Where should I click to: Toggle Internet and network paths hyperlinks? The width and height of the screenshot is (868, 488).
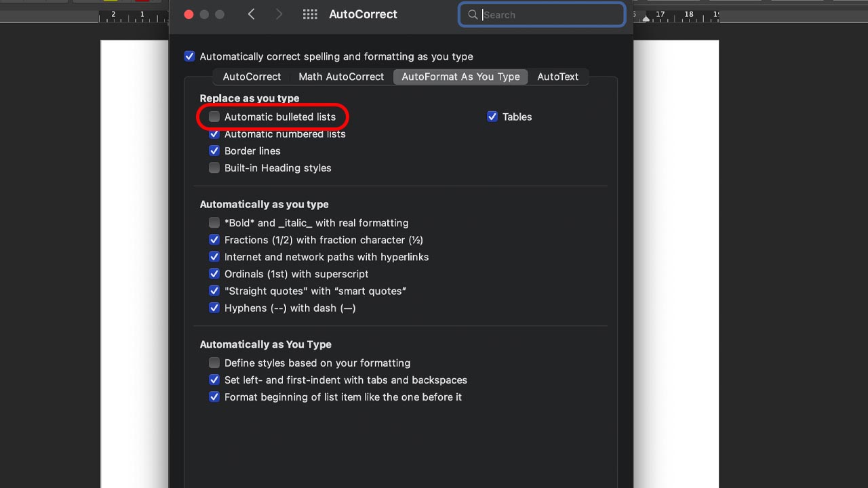(x=214, y=257)
